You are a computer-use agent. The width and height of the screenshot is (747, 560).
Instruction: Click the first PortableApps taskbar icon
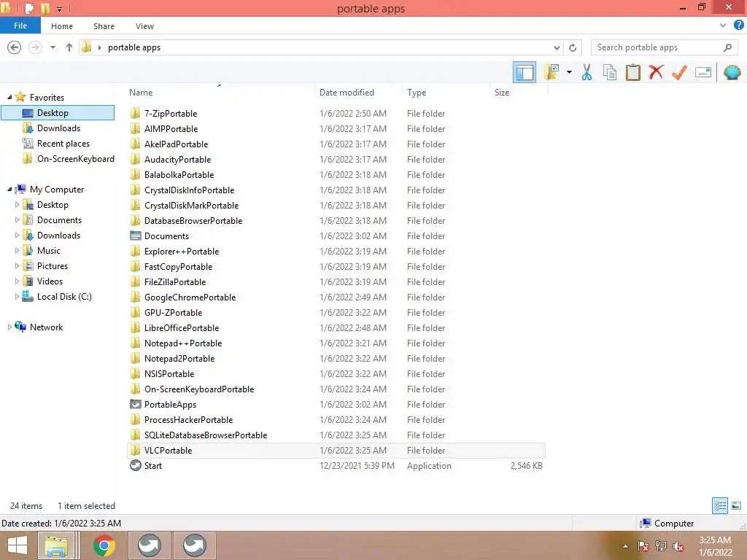pos(150,545)
